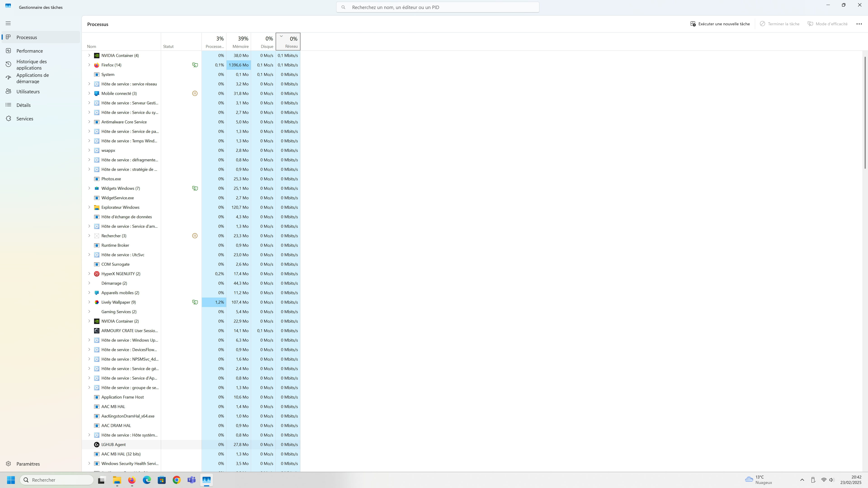The height and width of the screenshot is (488, 868).
Task: Sort by Mémoire column header
Action: pyautogui.click(x=238, y=42)
